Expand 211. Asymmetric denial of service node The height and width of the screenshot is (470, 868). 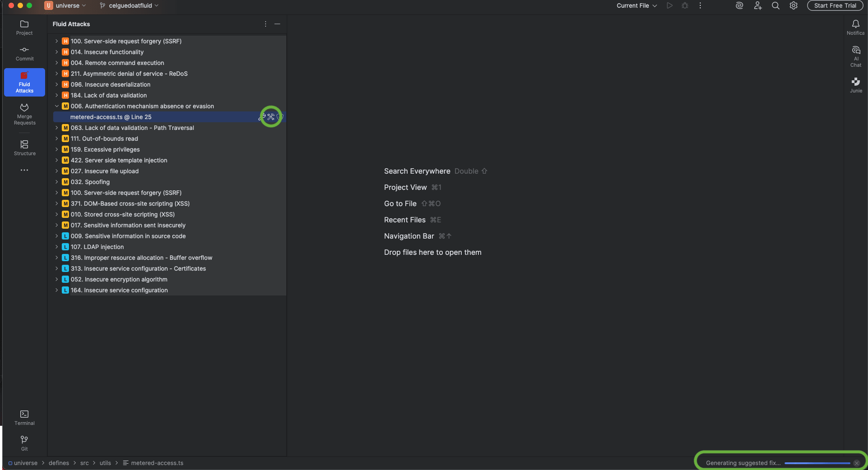pyautogui.click(x=57, y=74)
